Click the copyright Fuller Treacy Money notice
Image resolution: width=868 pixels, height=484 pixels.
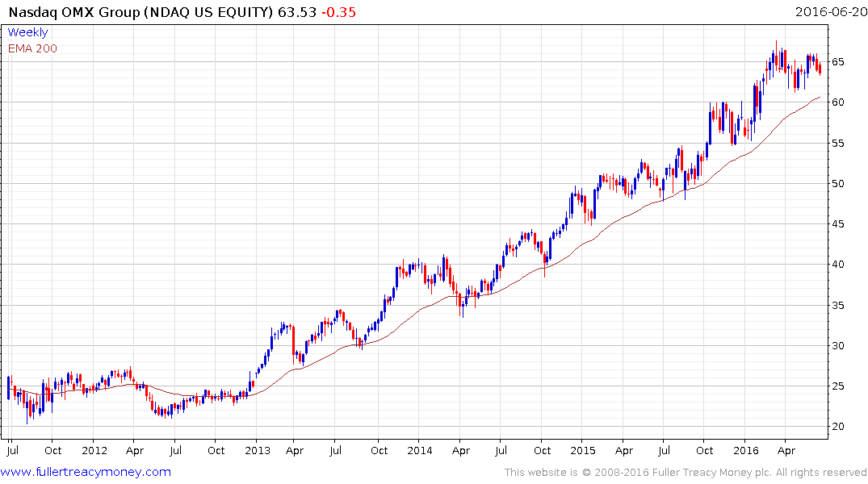686,473
